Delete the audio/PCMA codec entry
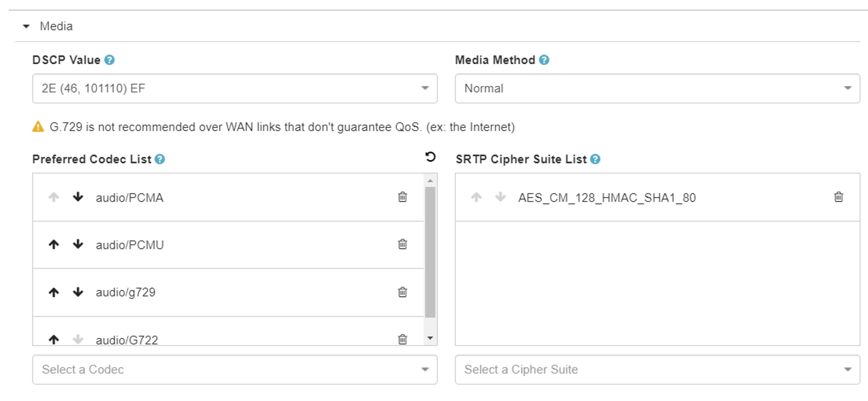 tap(403, 197)
